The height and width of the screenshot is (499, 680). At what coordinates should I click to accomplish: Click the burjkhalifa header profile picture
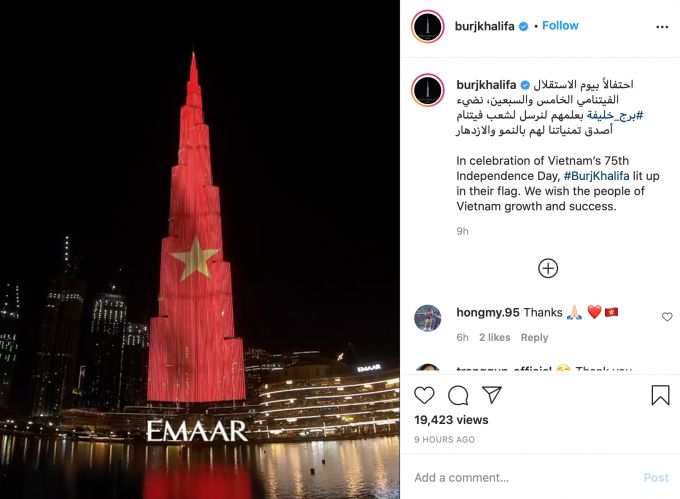428,26
